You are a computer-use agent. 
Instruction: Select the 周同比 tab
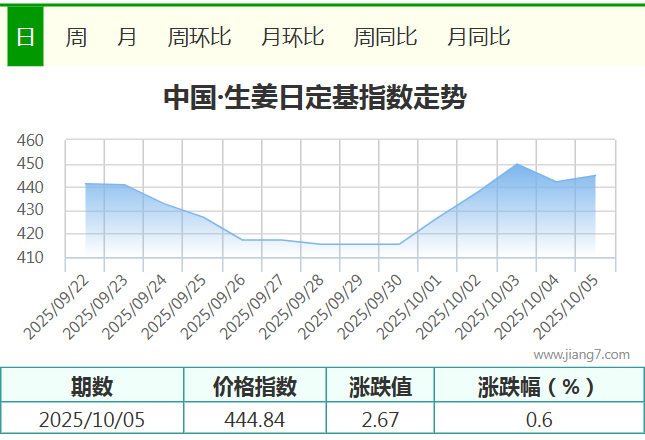(385, 37)
